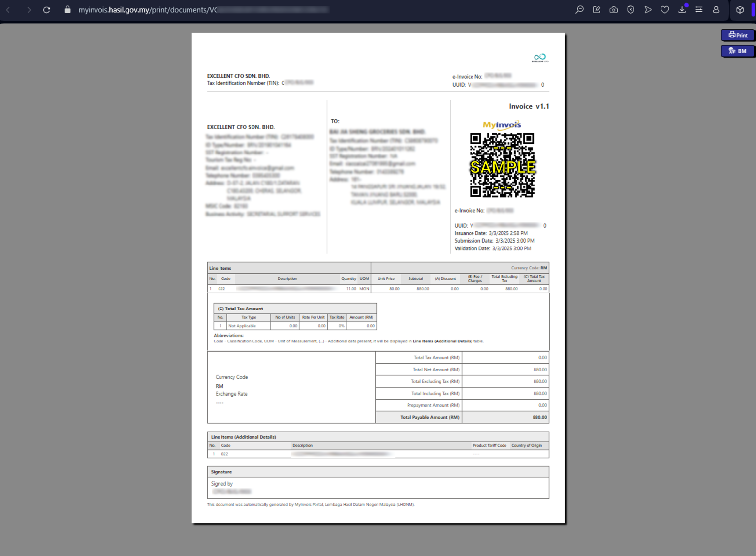Image resolution: width=756 pixels, height=556 pixels.
Task: Add page to favorites via heart icon
Action: pos(665,9)
